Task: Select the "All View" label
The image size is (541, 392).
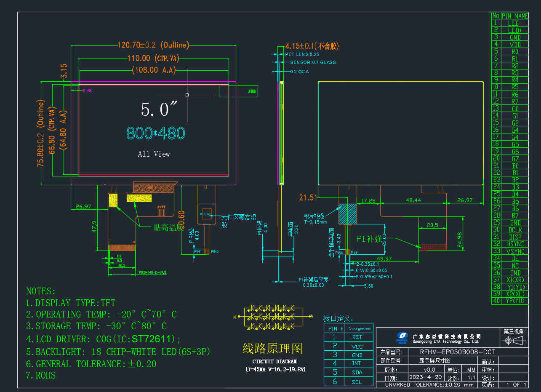Action: click(x=154, y=154)
